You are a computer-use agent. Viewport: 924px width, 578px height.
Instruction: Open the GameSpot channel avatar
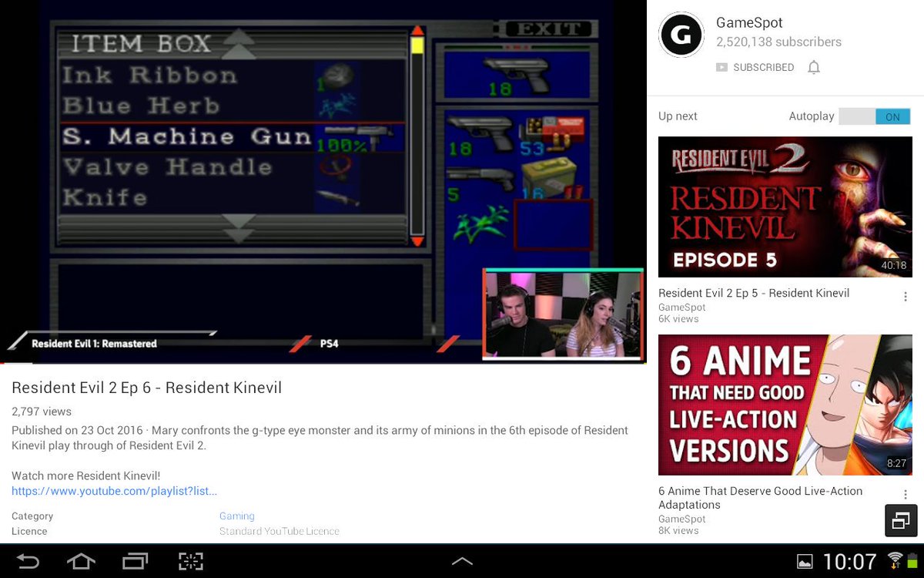(681, 35)
